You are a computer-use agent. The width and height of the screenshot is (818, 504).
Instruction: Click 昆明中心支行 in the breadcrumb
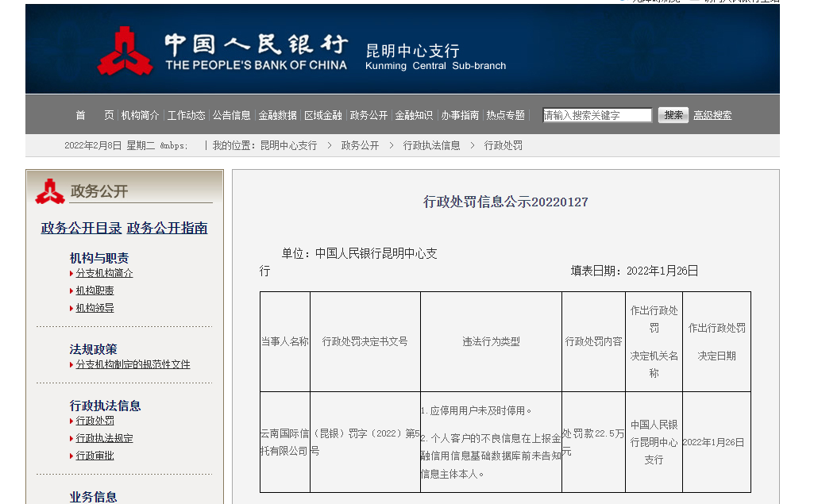[x=288, y=145]
